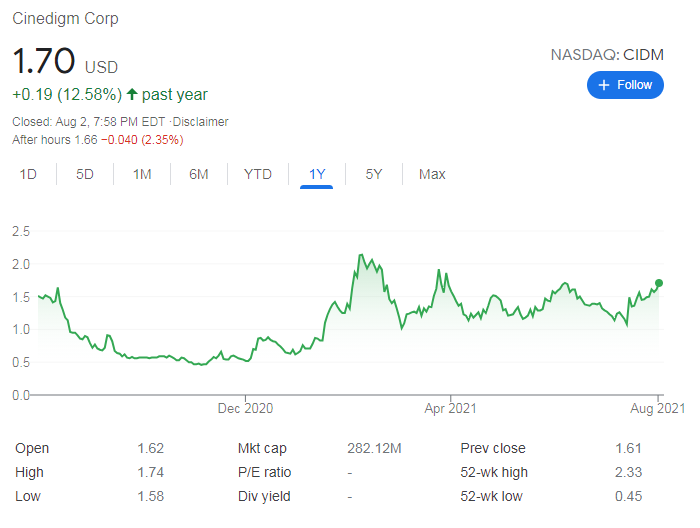Viewport: 700px width, 528px height.
Task: Show the Max chart range
Action: (x=432, y=174)
